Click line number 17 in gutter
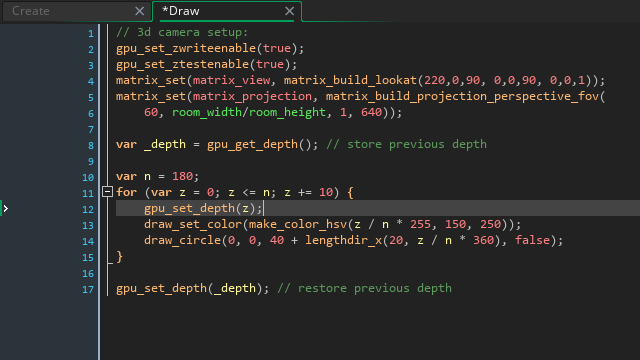 tap(88, 289)
